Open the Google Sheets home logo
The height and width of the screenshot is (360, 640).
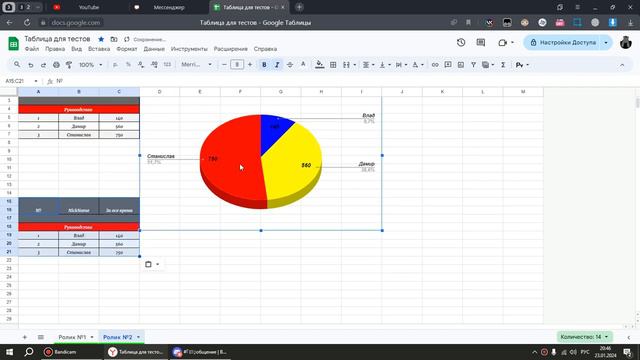pyautogui.click(x=13, y=43)
